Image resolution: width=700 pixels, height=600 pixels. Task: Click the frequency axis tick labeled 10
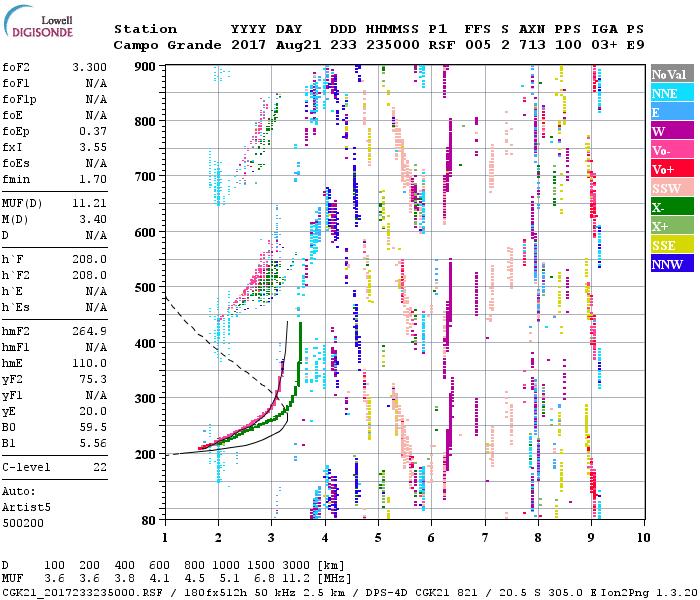pyautogui.click(x=641, y=538)
